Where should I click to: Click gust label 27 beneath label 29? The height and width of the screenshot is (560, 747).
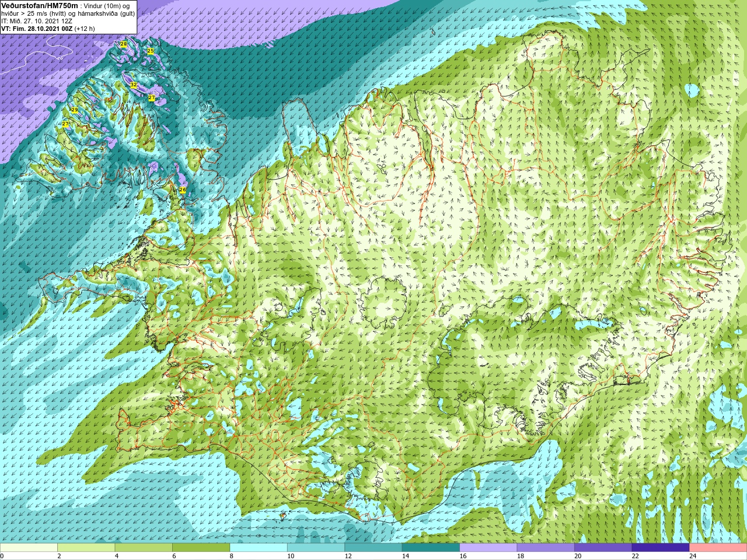click(x=65, y=124)
